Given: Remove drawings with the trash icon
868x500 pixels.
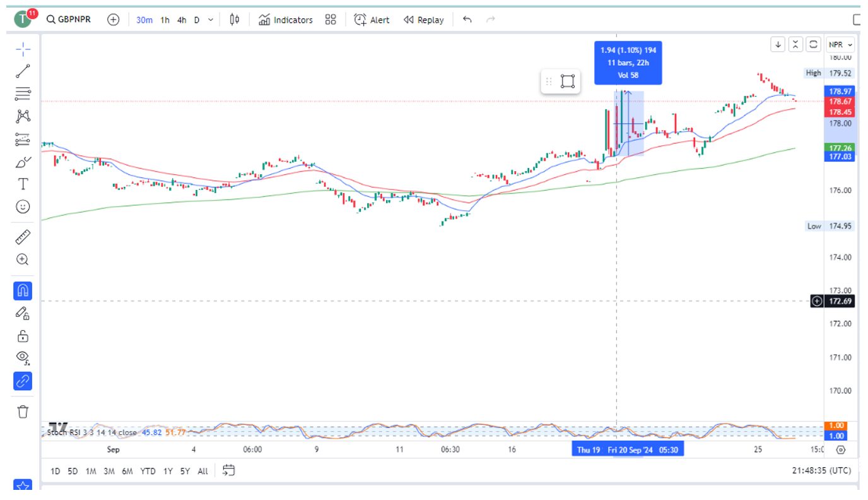Looking at the screenshot, I should [23, 412].
